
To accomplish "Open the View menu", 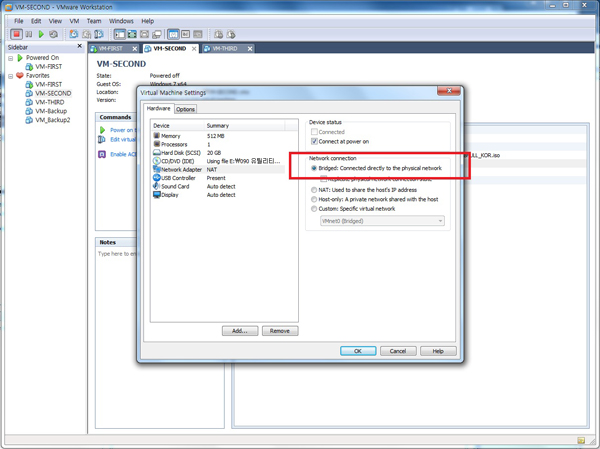I will tap(55, 21).
